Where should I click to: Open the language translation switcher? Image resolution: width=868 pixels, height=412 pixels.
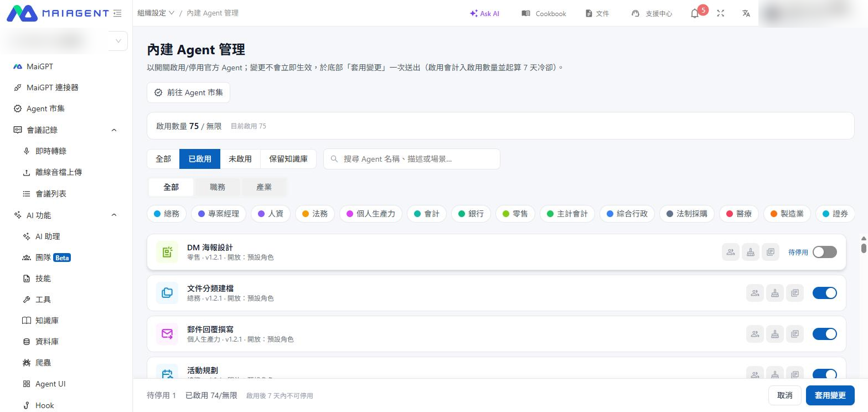pos(746,13)
